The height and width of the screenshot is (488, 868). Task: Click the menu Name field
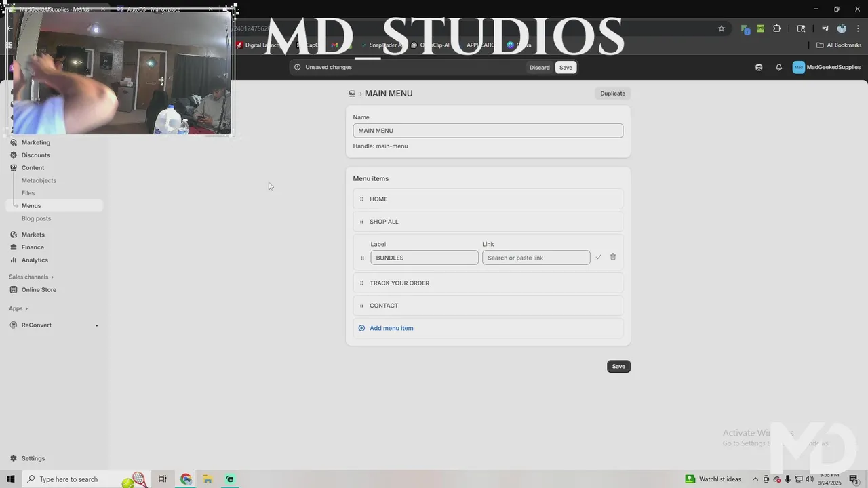coord(488,131)
